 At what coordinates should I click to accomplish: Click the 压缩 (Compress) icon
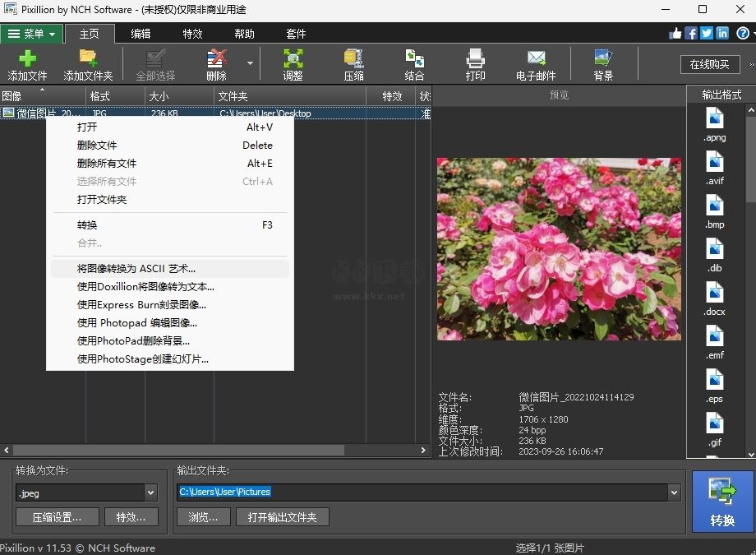point(353,64)
